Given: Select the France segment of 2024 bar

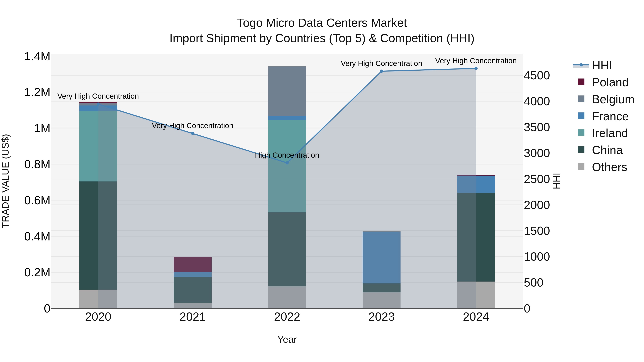Looking at the screenshot, I should point(476,184).
